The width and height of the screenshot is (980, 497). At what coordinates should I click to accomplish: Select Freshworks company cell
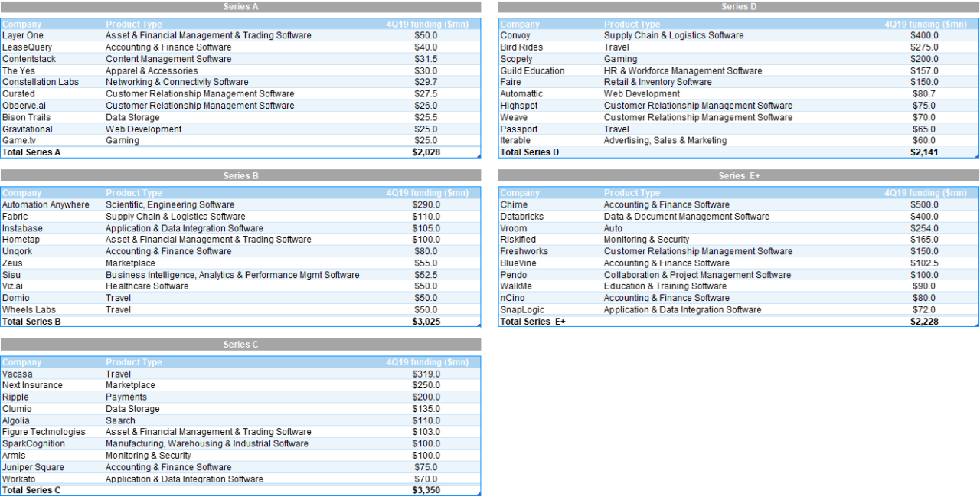pyautogui.click(x=523, y=251)
